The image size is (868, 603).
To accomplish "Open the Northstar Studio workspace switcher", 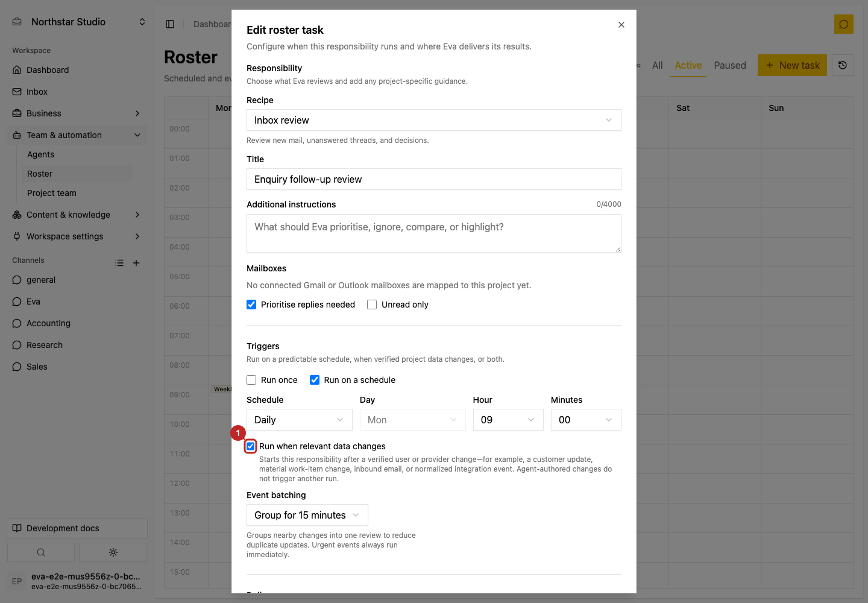I will (x=142, y=22).
